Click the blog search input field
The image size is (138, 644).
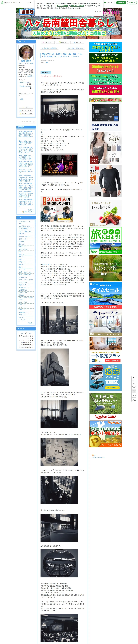24,122
